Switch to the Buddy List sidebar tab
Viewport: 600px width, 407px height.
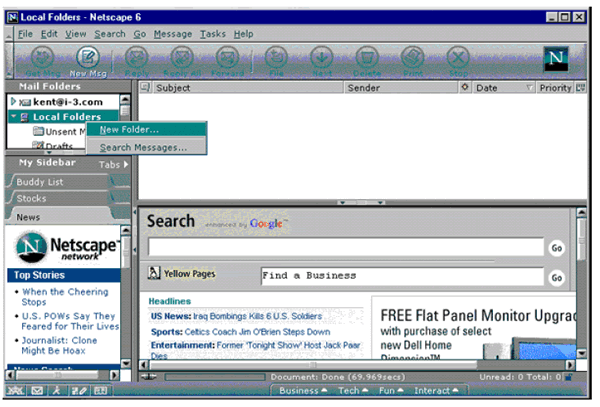61,182
